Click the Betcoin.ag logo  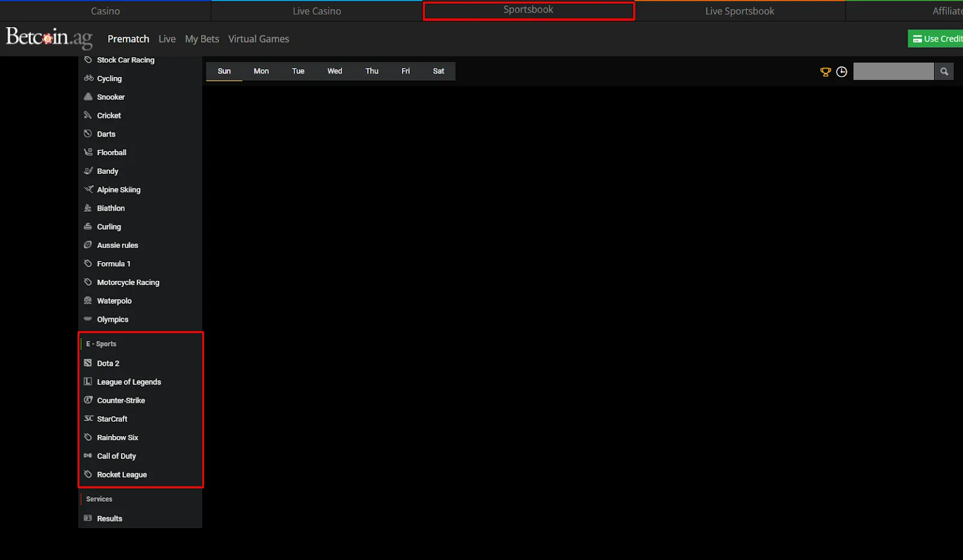[x=49, y=37]
